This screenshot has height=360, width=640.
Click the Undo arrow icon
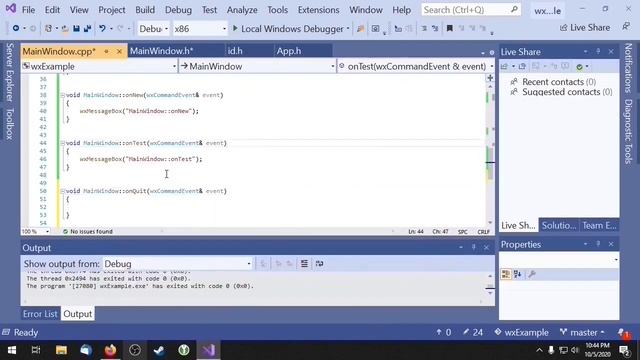[x=102, y=29]
